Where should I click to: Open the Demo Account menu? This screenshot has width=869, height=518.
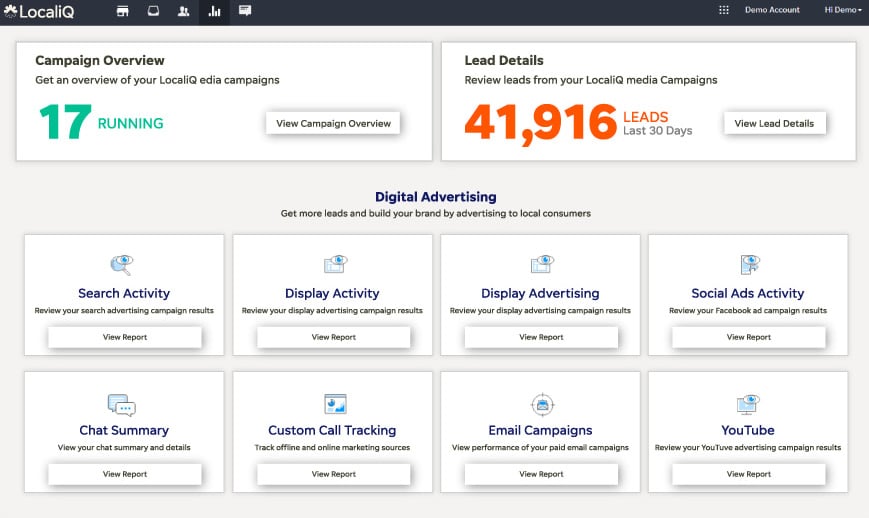772,10
